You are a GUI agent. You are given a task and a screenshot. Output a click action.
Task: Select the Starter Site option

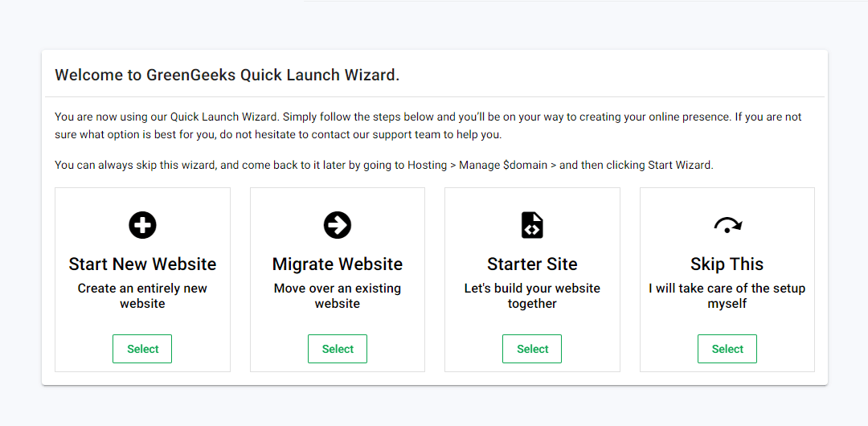(532, 349)
